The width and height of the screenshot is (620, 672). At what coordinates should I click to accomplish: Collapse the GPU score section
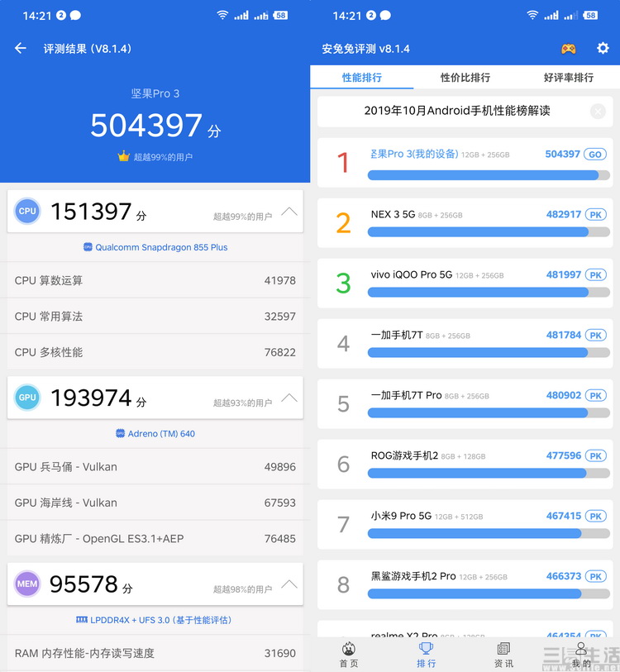[x=289, y=398]
